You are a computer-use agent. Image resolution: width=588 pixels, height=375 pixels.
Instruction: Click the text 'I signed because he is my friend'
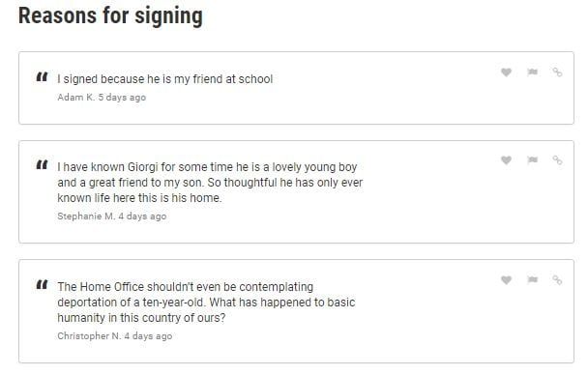[139, 79]
